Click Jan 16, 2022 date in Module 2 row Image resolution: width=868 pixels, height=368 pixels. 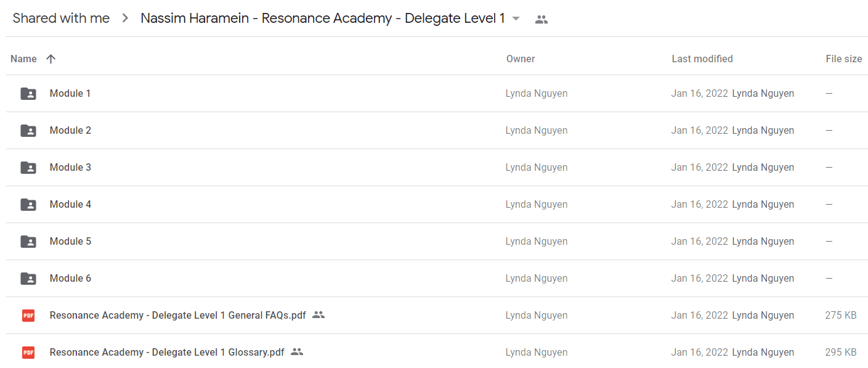click(x=700, y=131)
